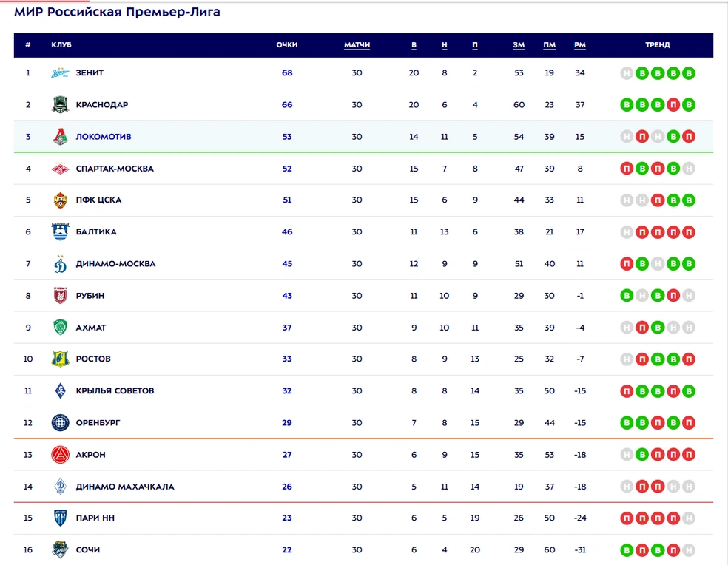728x565 pixels.
Task: Sort table by РМ goal difference header
Action: click(x=580, y=45)
